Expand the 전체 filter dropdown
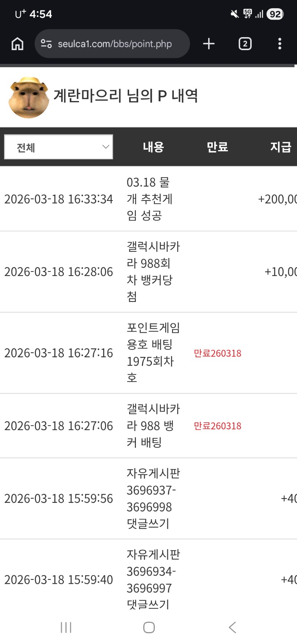Image resolution: width=297 pixels, height=644 pixels. click(x=59, y=147)
